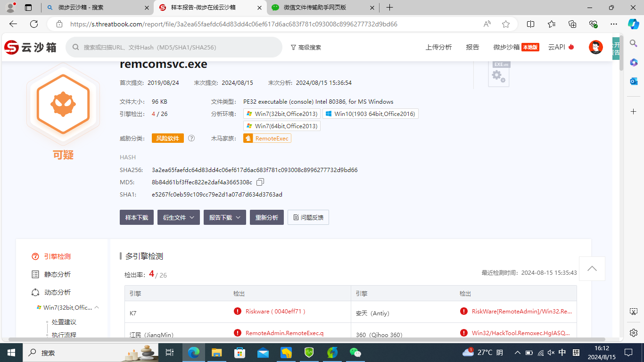
Task: Open the Copilot sidebar icon
Action: [x=633, y=24]
